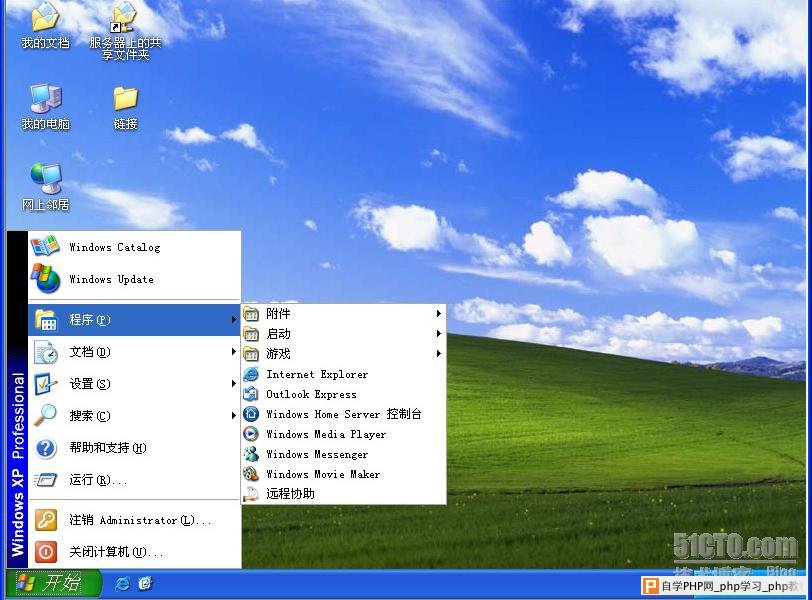This screenshot has width=812, height=600.
Task: Click the Windows Messenger text
Action: tap(317, 455)
